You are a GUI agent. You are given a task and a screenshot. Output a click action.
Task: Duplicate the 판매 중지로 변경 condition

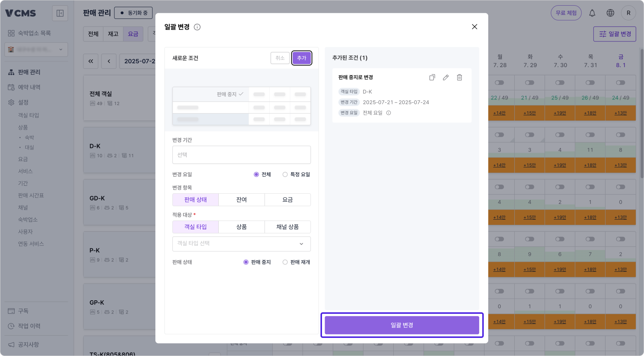click(432, 77)
